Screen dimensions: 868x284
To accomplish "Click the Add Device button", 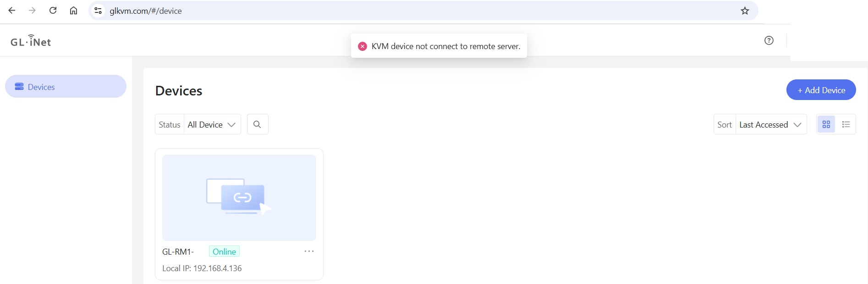I will point(821,90).
